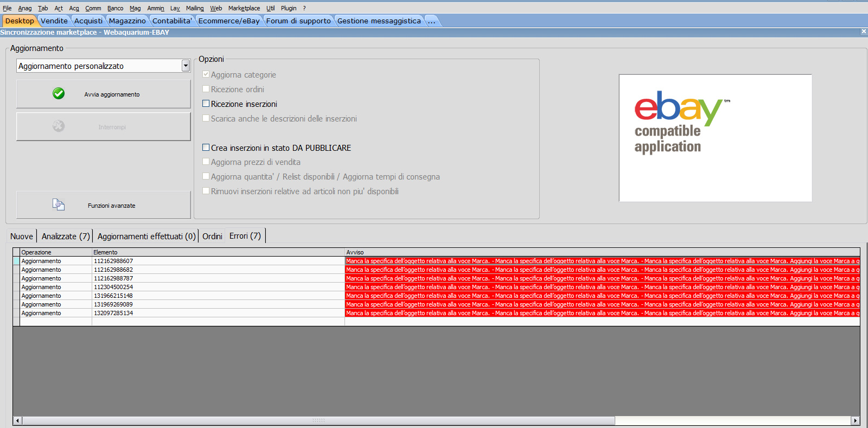The width and height of the screenshot is (868, 428).
Task: Open the Aggiornamenti effettuati (0) tab
Action: click(146, 236)
